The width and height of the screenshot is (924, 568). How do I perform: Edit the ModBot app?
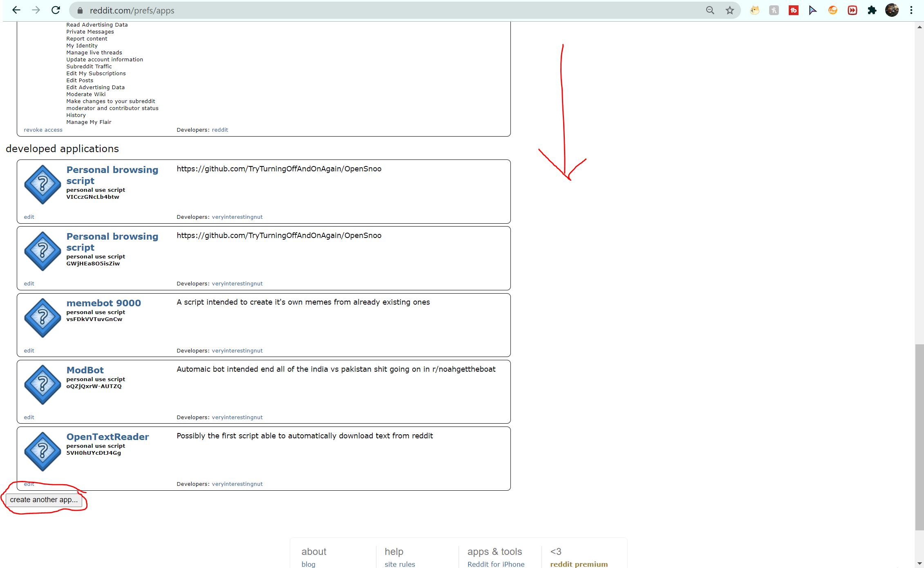coord(29,417)
